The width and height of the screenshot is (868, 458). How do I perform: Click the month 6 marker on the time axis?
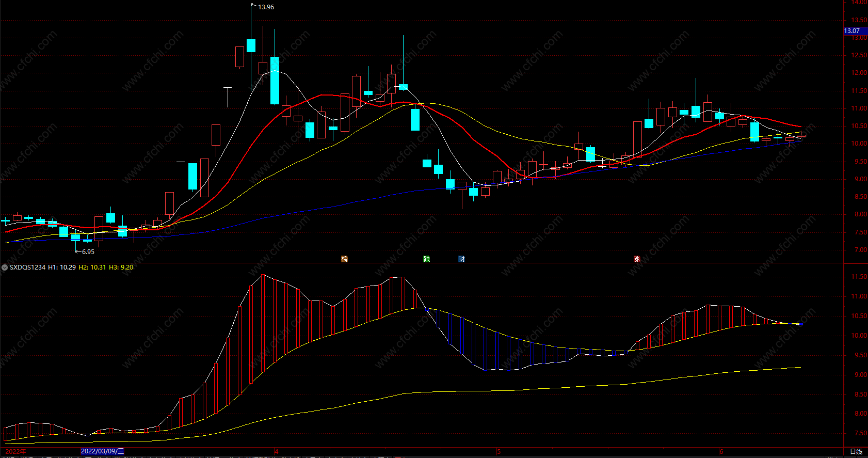[x=721, y=452]
